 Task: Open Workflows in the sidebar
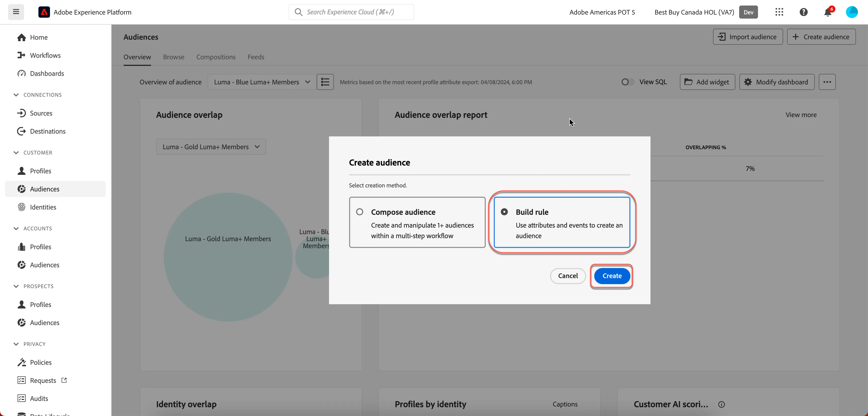[x=45, y=55]
